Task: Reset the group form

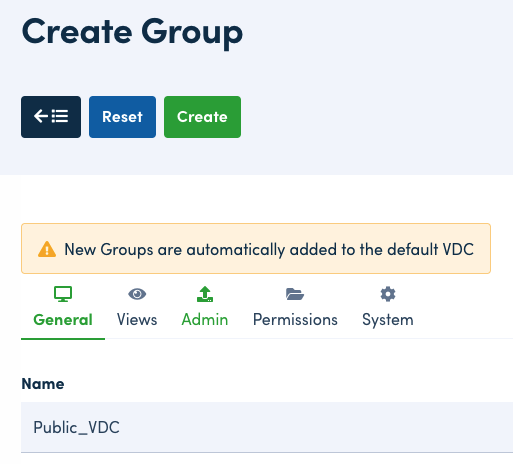Action: coord(122,117)
